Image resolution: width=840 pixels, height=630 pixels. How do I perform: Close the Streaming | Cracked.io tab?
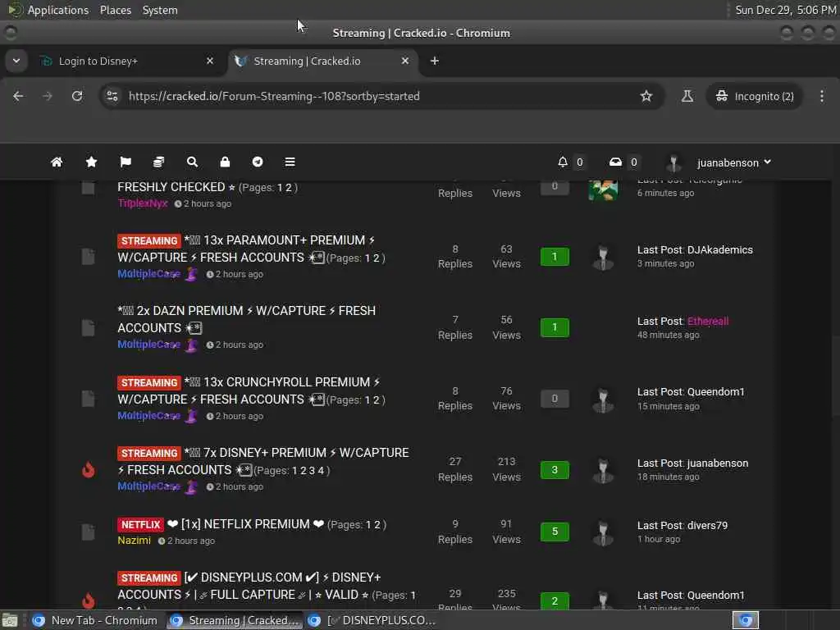coord(405,61)
